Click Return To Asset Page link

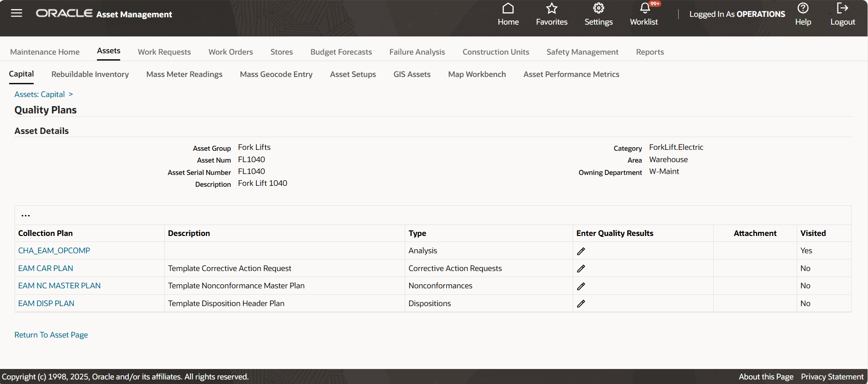tap(51, 335)
